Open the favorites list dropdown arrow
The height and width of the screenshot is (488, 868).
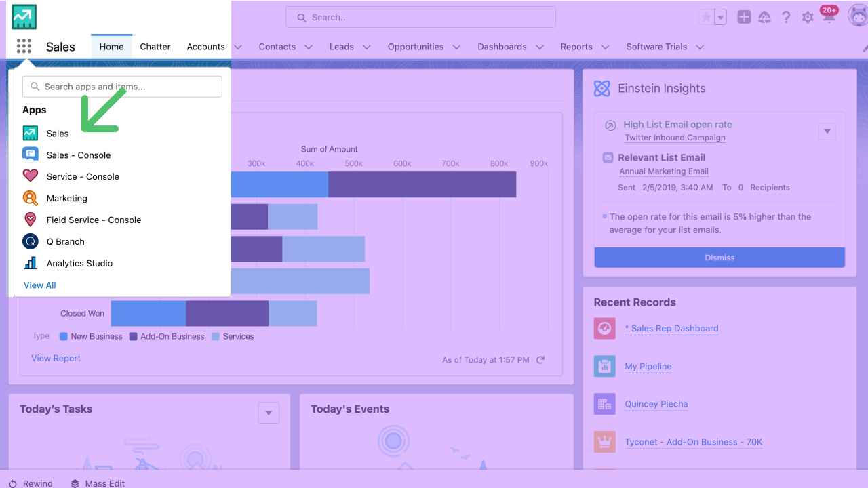[x=720, y=18]
